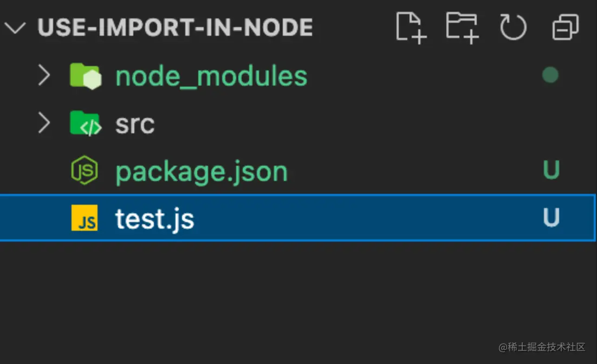Select the test.js file
This screenshot has width=597, height=364.
(155, 218)
